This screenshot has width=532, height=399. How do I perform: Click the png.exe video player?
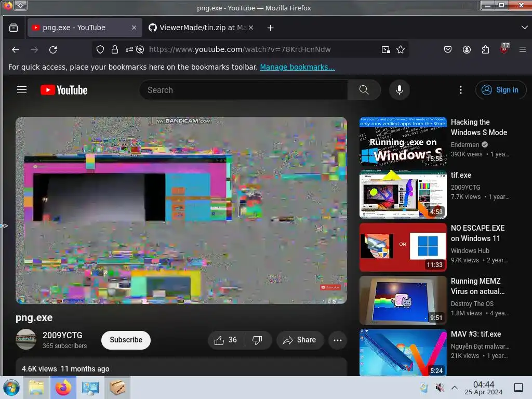click(x=181, y=210)
